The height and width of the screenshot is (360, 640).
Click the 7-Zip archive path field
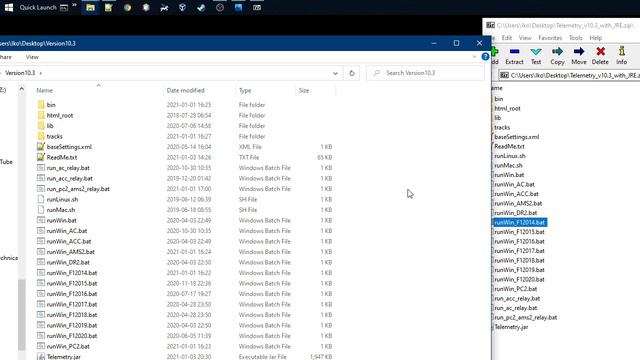coord(569,76)
